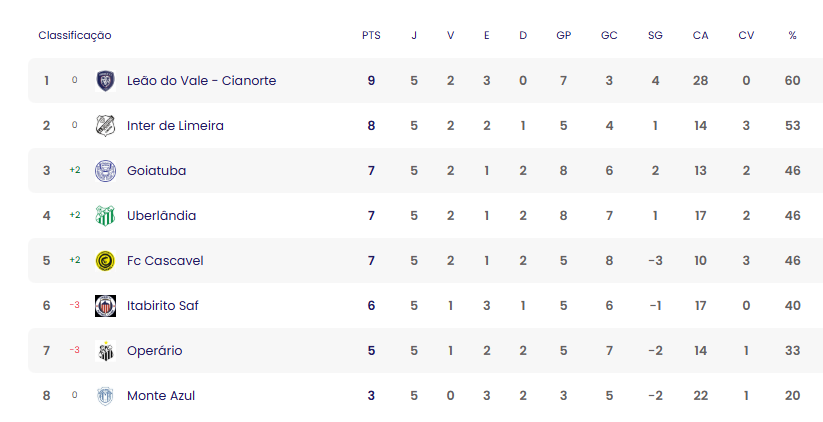Viewport: 823px width, 422px height.
Task: Click the PTS column header
Action: [x=371, y=36]
